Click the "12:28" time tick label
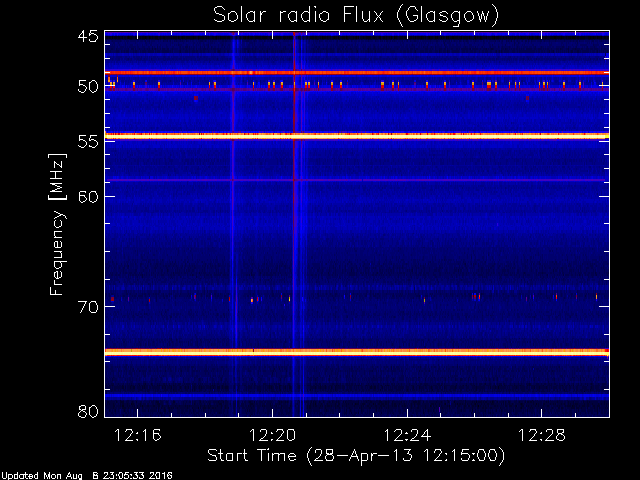Viewport: 640px width, 480px height. pos(542,436)
